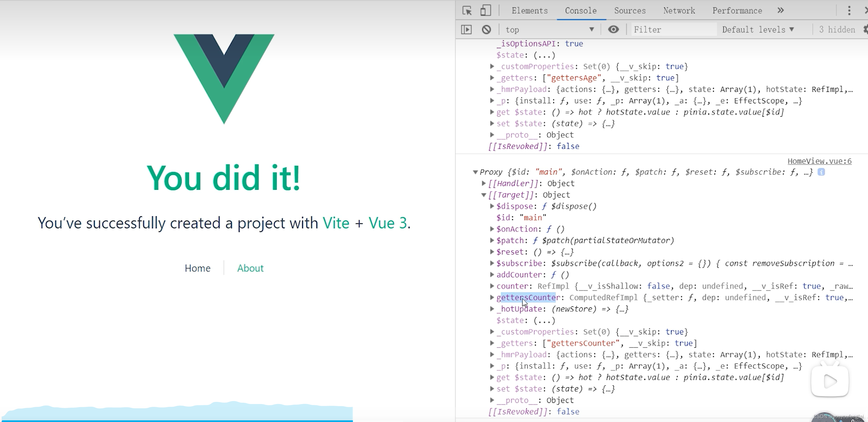Evaluate the $state (...) getter below _hotUpdate
This screenshot has height=422, width=868.
(x=544, y=321)
